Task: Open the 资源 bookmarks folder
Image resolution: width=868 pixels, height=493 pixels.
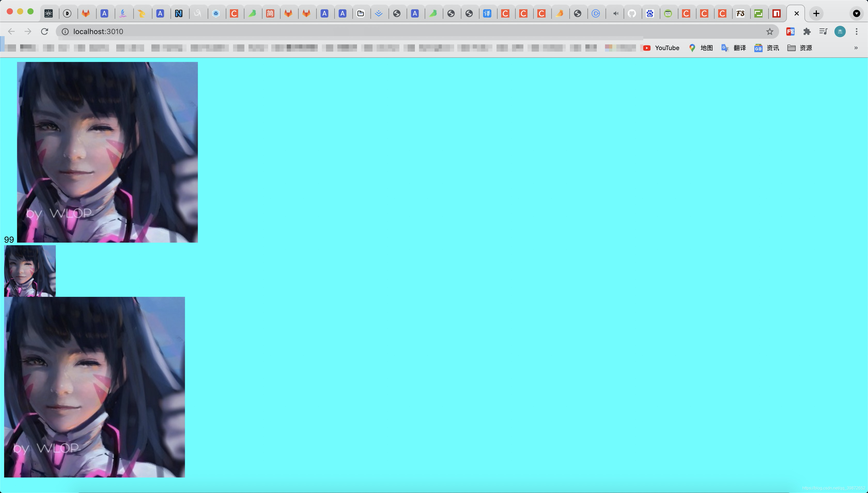Action: 800,48
